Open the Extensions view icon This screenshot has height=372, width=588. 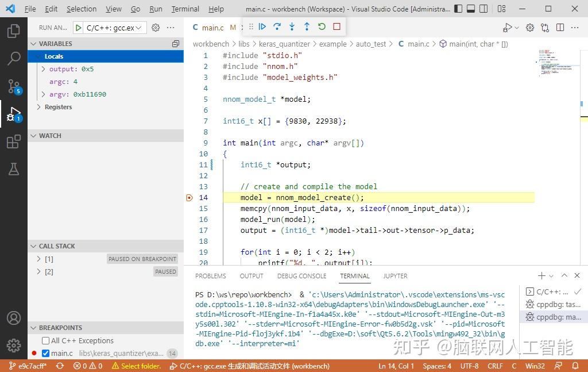[14, 141]
